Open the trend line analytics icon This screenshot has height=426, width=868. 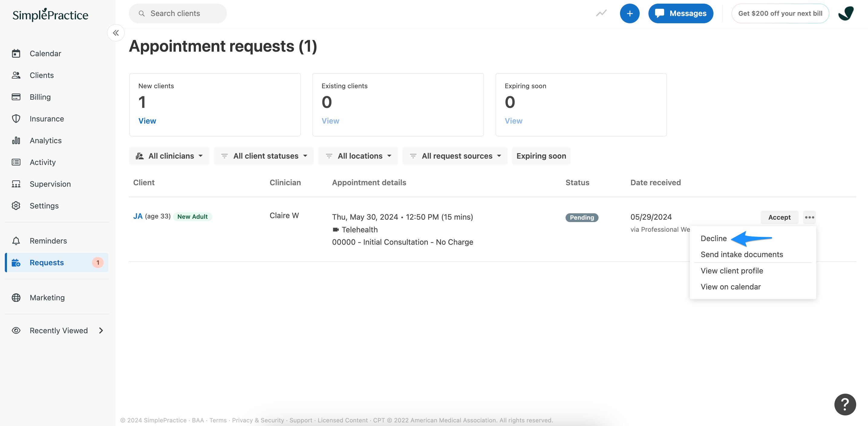(601, 14)
